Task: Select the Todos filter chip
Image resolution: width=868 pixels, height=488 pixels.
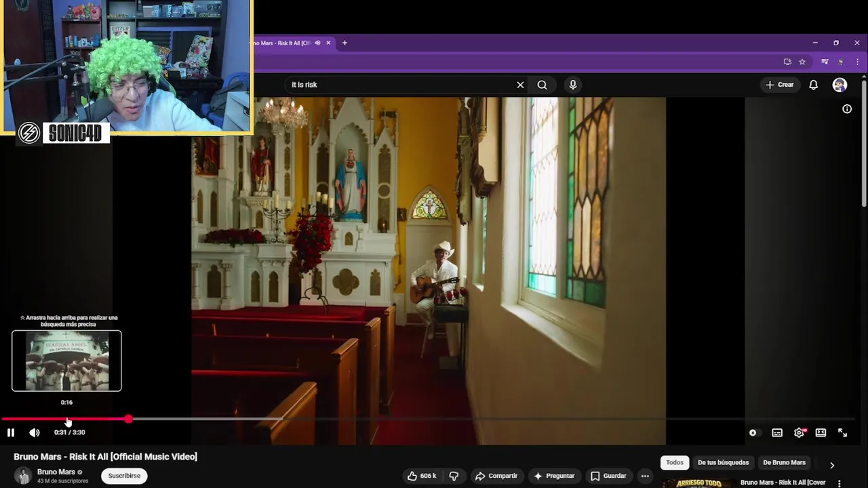Action: click(675, 463)
